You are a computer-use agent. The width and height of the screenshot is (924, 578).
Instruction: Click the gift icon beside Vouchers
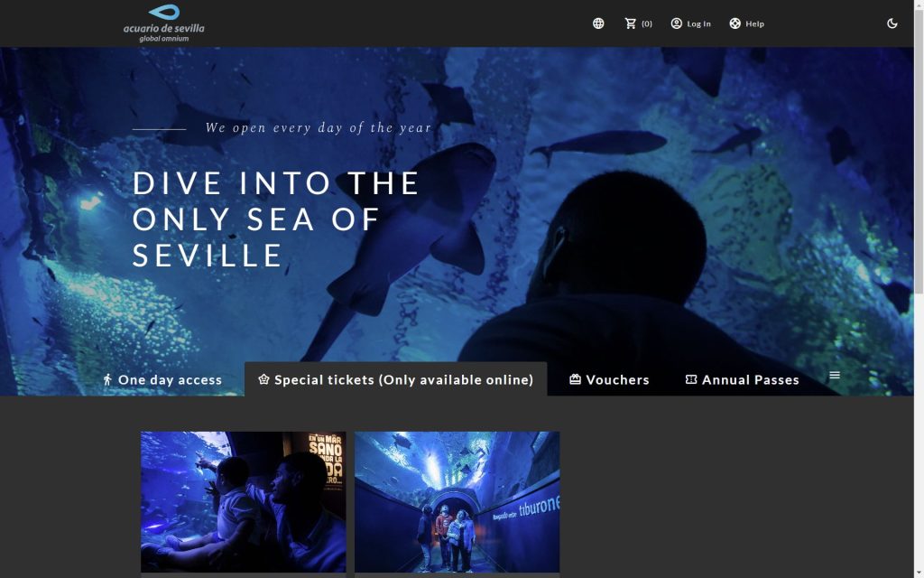[x=575, y=380]
